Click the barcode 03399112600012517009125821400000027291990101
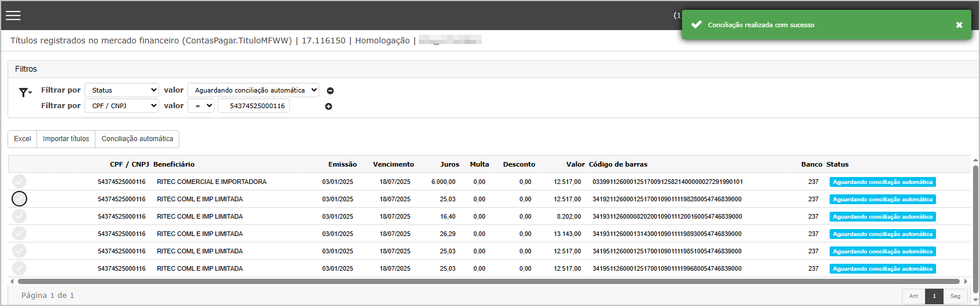Viewport: 980px width, 306px height. click(x=668, y=182)
